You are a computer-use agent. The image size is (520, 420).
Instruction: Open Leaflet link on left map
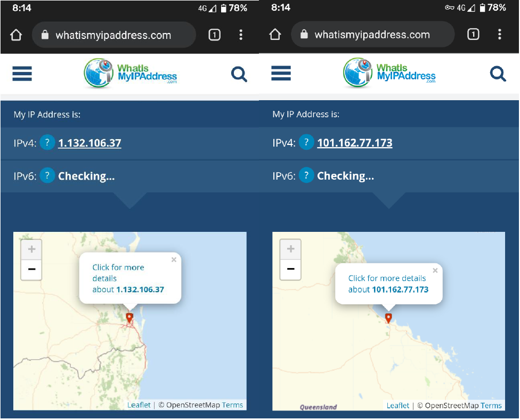tap(139, 405)
